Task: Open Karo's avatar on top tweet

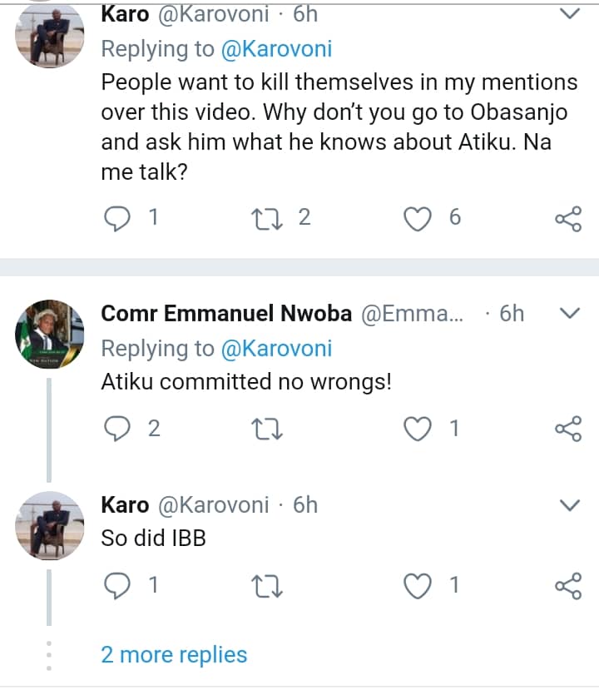Action: coord(49,33)
